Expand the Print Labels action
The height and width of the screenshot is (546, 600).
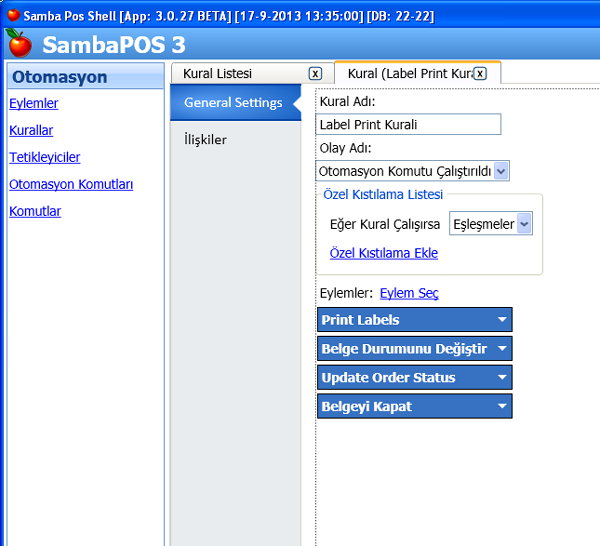point(502,320)
